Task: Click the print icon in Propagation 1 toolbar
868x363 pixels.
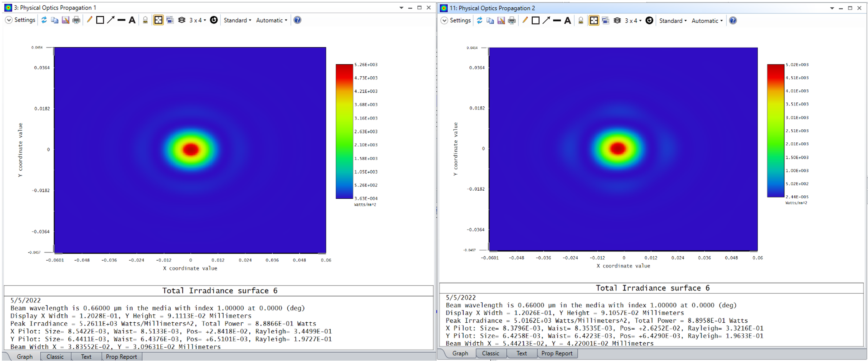Action: pos(76,20)
